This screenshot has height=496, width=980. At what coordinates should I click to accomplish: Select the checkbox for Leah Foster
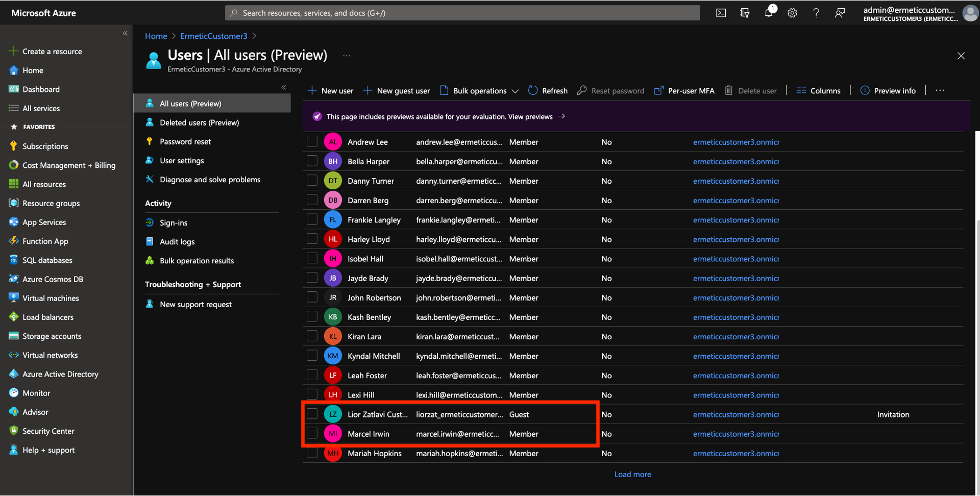click(312, 375)
